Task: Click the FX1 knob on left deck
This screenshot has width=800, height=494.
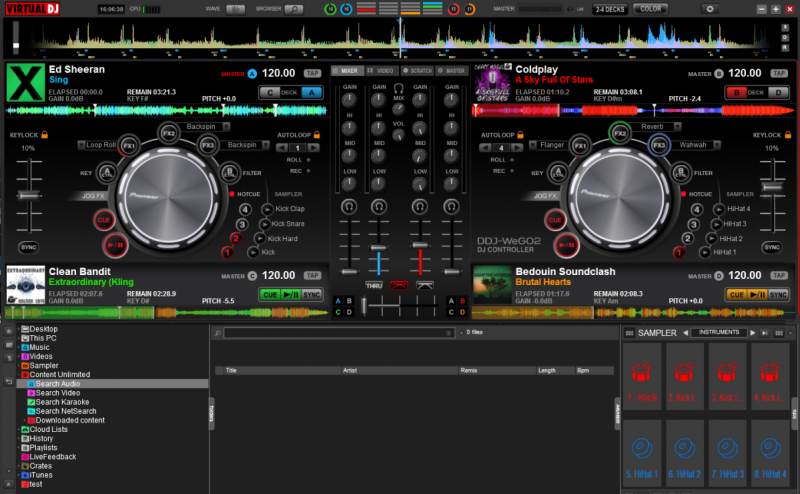Action: (x=129, y=146)
